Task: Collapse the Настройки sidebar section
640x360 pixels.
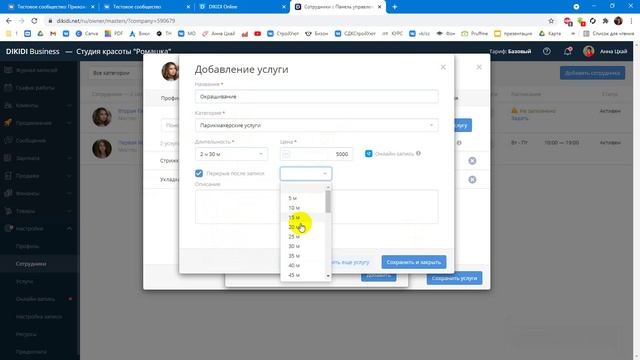Action: pos(69,229)
